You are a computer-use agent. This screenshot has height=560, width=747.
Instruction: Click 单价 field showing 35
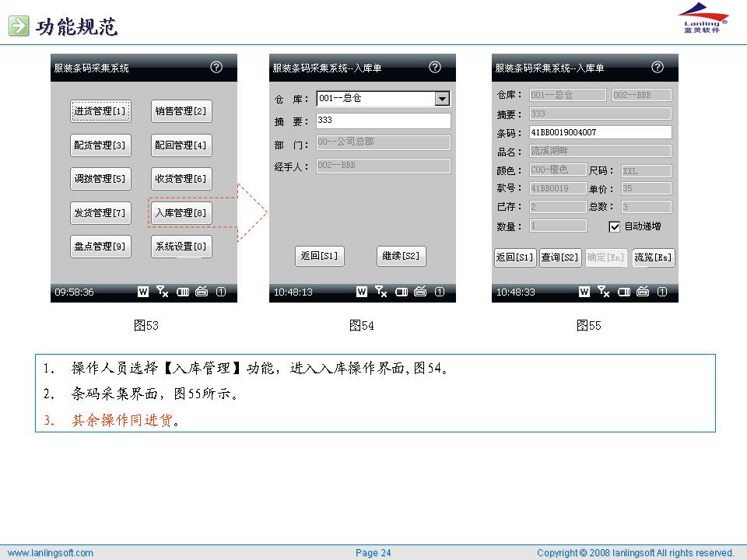click(647, 188)
